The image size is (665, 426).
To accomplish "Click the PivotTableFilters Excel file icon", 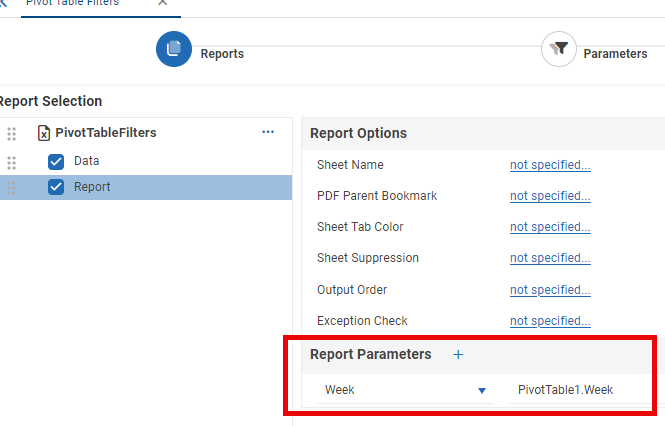I will click(44, 133).
